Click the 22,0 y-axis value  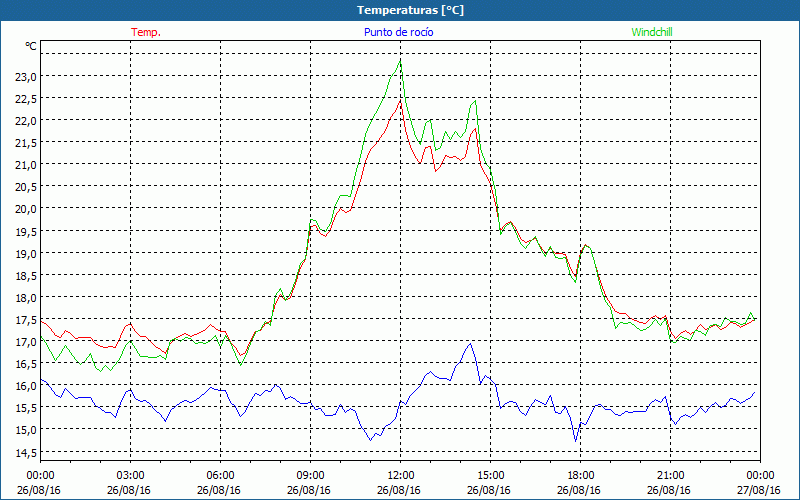pos(26,121)
